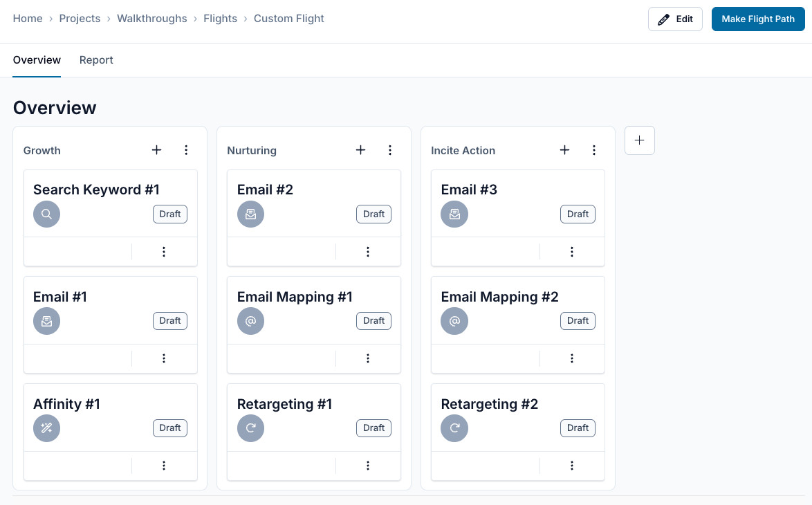Click Draft badge on Email Mapping #1
This screenshot has width=812, height=505.
[x=374, y=321]
